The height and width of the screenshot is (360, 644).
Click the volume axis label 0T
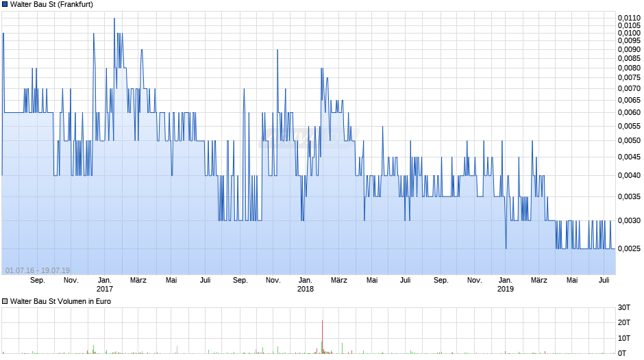[622, 353]
